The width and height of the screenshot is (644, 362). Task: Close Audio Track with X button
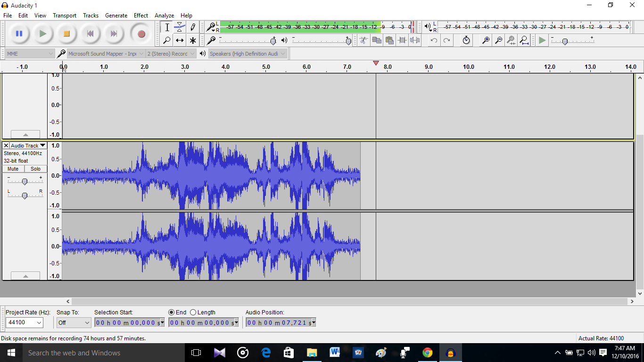coord(6,146)
